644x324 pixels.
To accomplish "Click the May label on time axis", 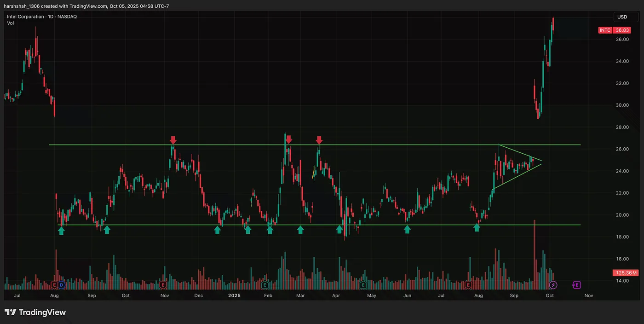I will (372, 295).
